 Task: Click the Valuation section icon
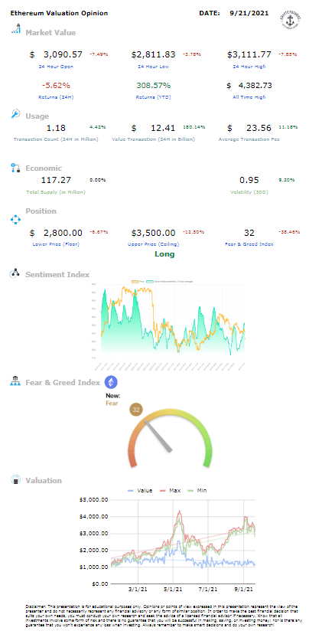(x=15, y=480)
